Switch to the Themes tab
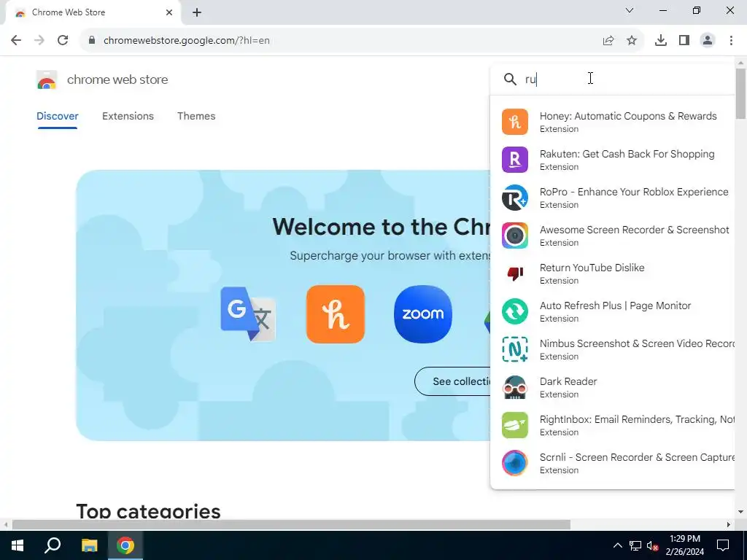This screenshot has height=560, width=747. (x=196, y=116)
